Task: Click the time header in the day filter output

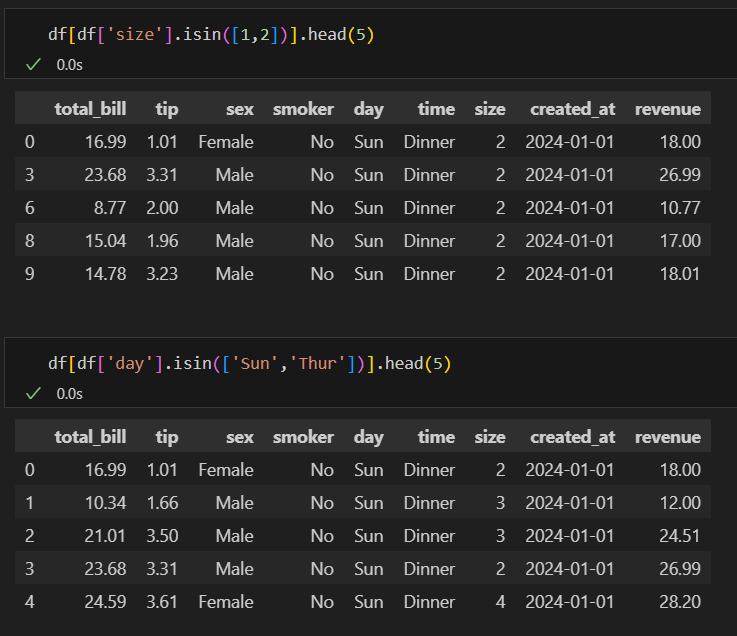Action: point(436,437)
